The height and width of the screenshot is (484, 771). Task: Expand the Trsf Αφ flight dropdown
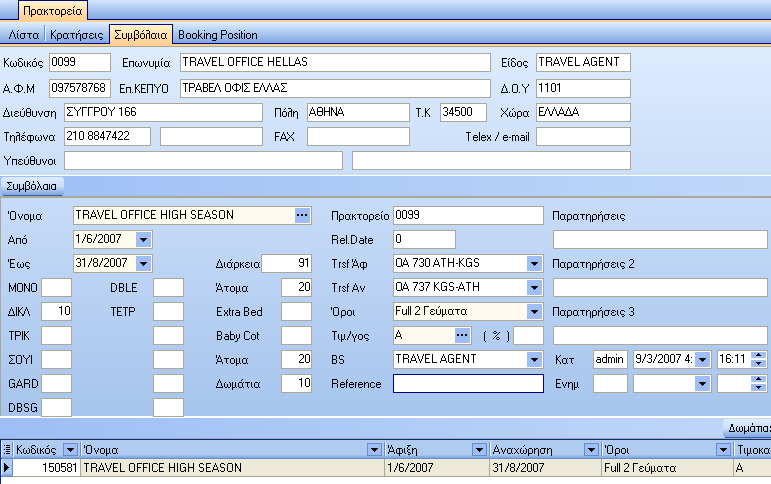534,263
